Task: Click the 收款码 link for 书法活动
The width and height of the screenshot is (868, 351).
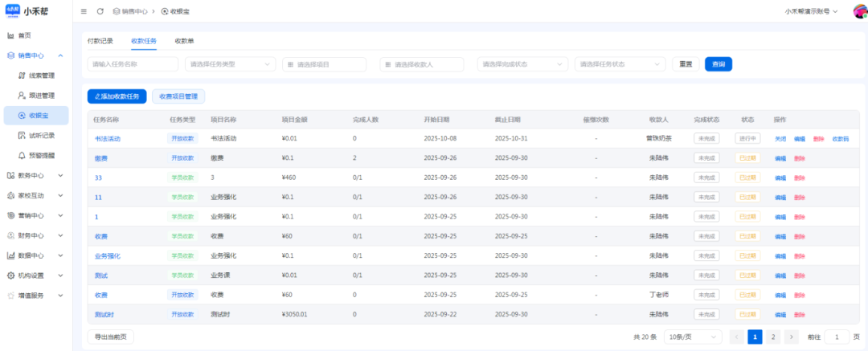Action: point(840,139)
